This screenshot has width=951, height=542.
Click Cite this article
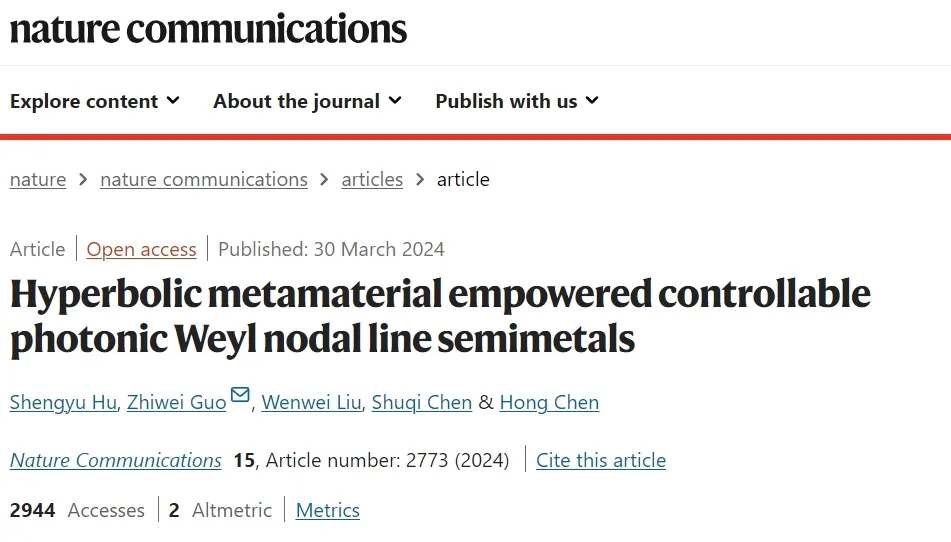pyautogui.click(x=601, y=461)
